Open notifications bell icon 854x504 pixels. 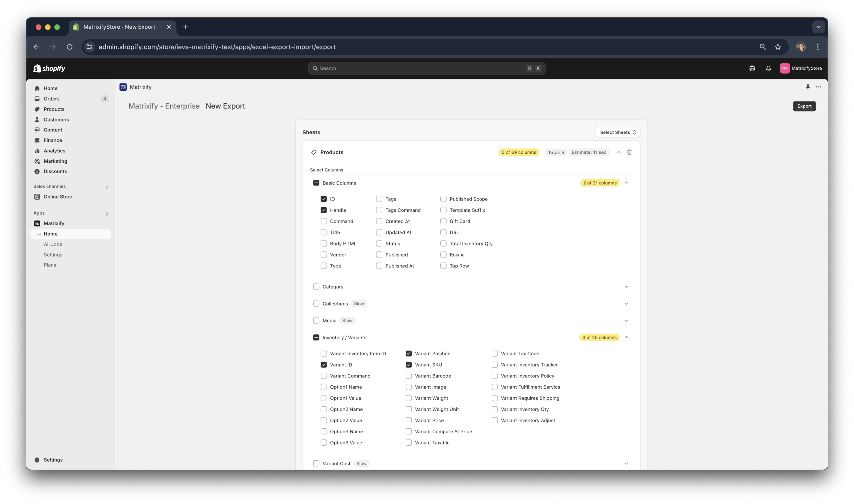[x=768, y=68]
